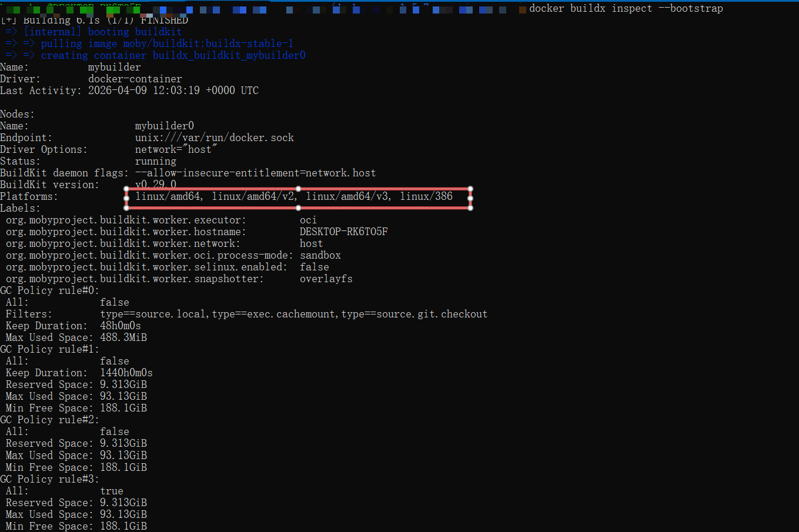This screenshot has height=532, width=799.
Task: Select the running Status value
Action: coord(155,161)
